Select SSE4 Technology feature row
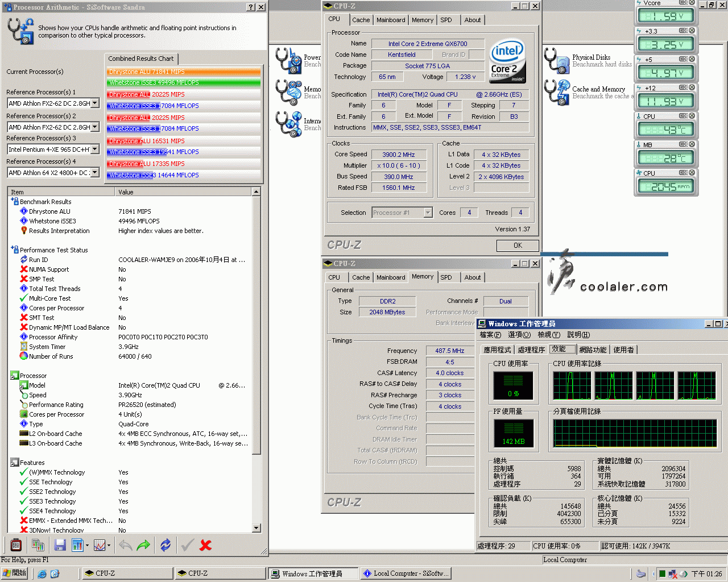728x582 pixels. coord(130,511)
